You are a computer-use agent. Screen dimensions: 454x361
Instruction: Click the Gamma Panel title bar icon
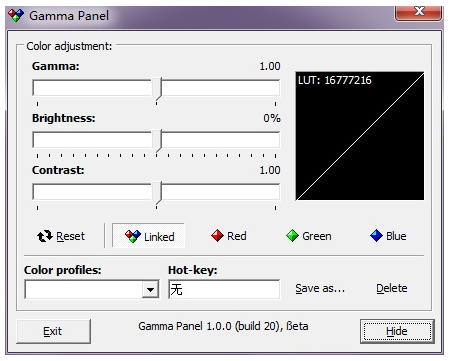coord(16,15)
